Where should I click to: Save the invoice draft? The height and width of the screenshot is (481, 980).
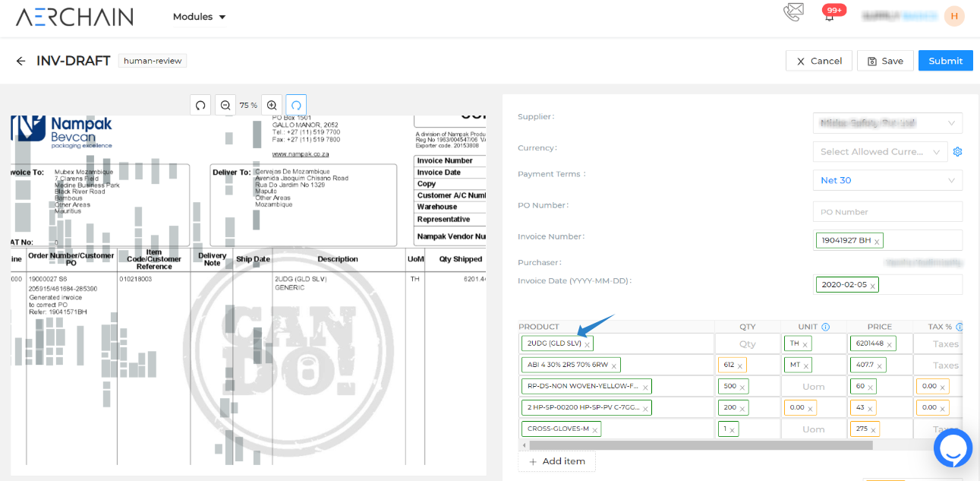point(885,61)
